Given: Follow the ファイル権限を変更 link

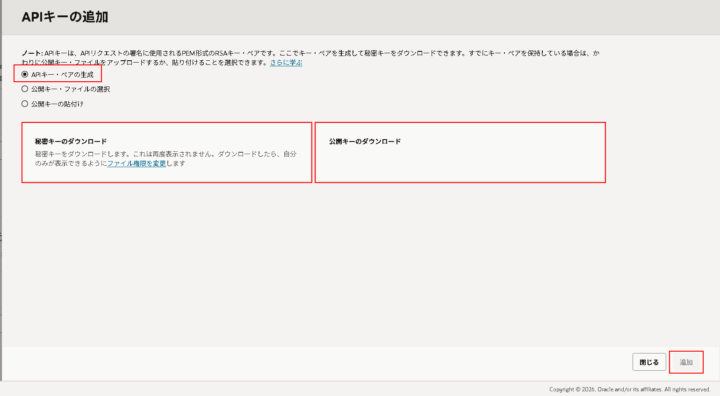Looking at the screenshot, I should (x=136, y=164).
